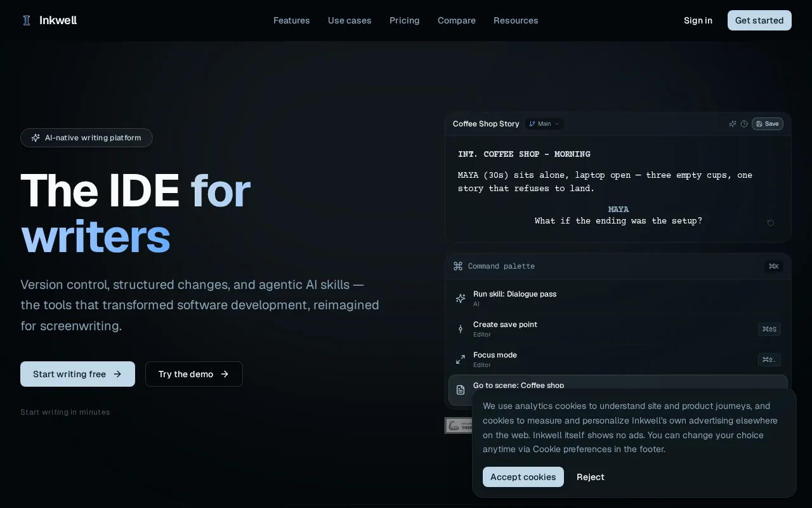
Task: Click the undo arrow in the editor
Action: [x=771, y=223]
